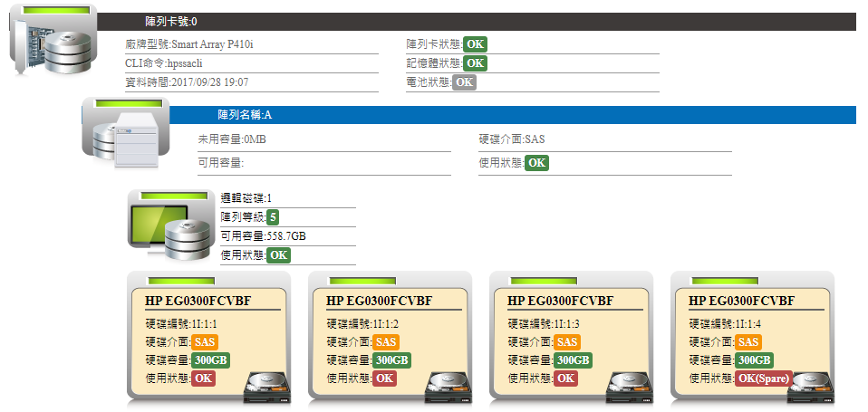Click the array controller status OK badge
The width and height of the screenshot is (868, 412).
coord(475,44)
